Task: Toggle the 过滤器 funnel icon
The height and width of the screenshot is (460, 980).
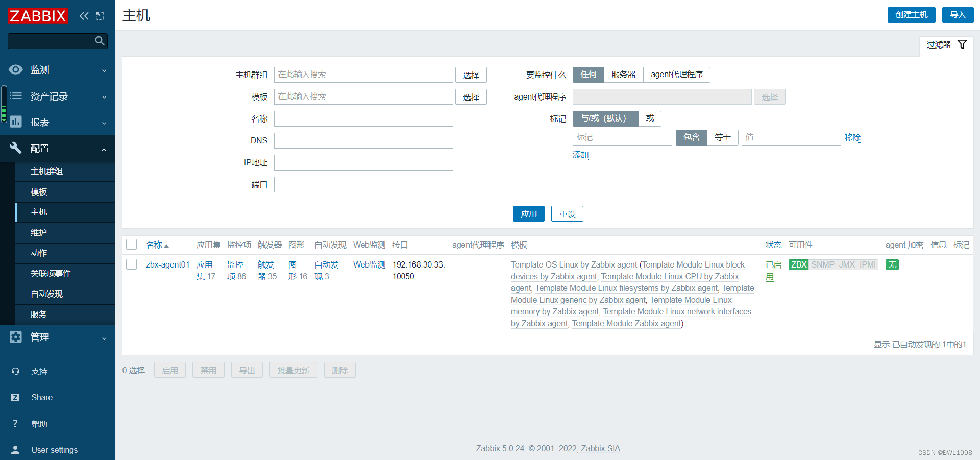Action: coord(962,44)
